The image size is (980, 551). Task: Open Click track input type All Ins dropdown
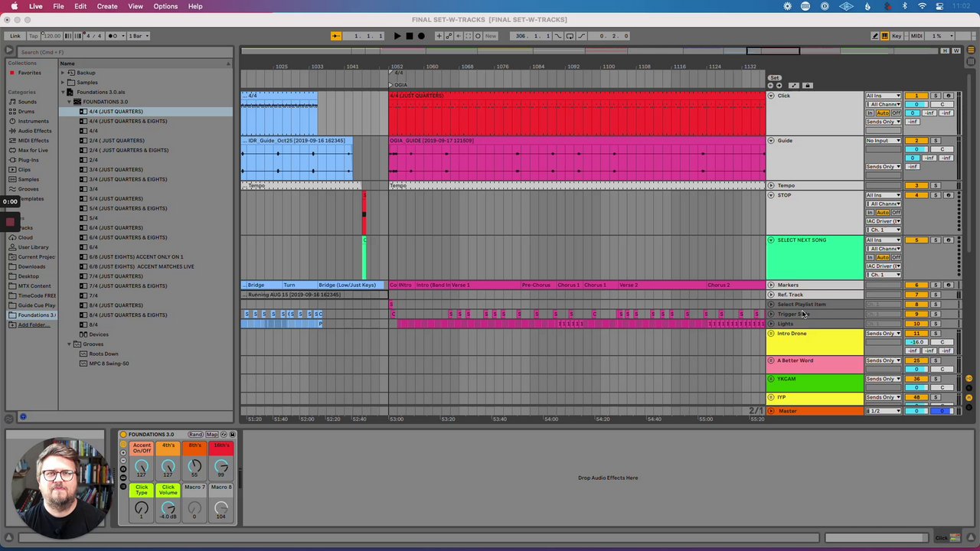click(884, 96)
